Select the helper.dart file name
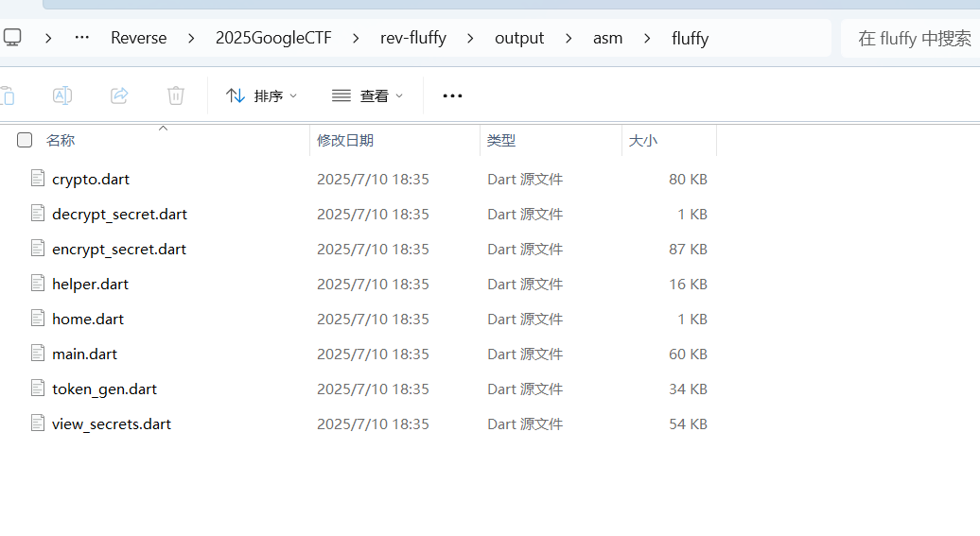 (90, 285)
